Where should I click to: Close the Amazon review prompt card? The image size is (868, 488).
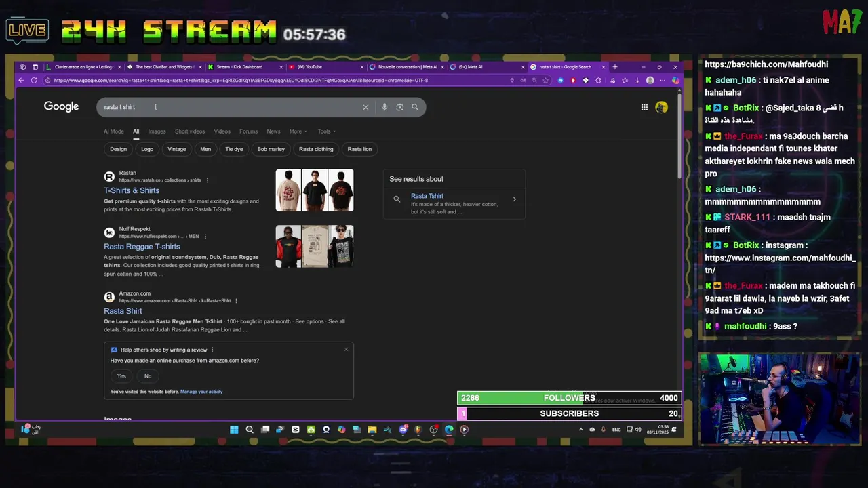(x=346, y=349)
